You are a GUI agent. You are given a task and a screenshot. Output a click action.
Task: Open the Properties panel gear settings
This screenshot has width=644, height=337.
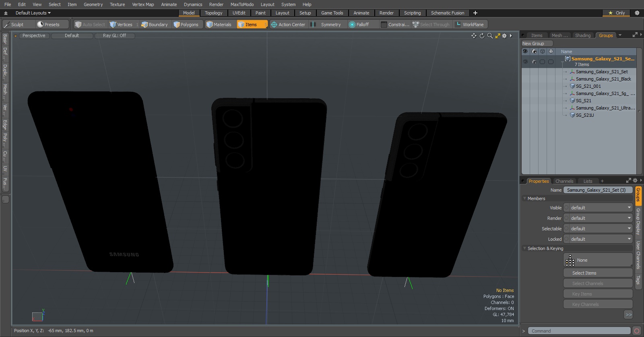635,181
